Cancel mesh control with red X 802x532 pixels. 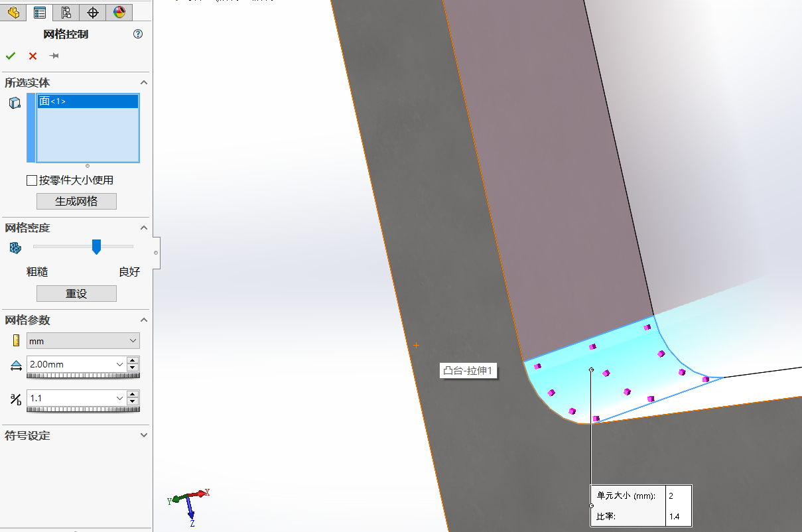(x=33, y=56)
